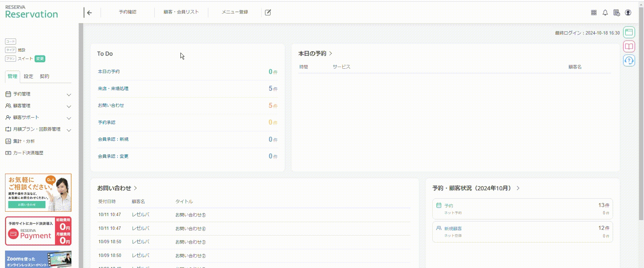Viewport: 644px width, 268px height.
Task: Expand 月額プラン・回数券管理 menu
Action: coord(38,129)
